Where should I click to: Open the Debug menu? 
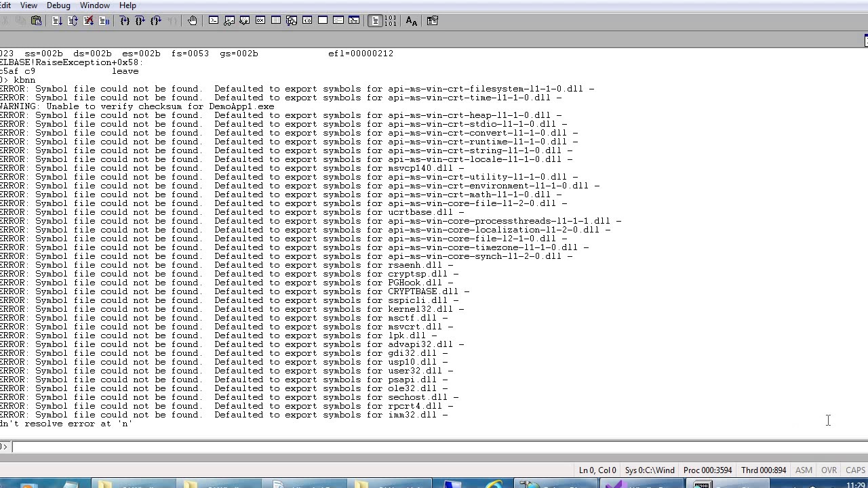58,5
